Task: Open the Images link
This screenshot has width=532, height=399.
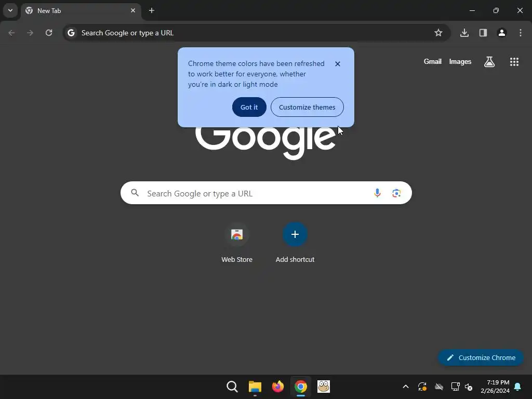Action: [x=460, y=62]
